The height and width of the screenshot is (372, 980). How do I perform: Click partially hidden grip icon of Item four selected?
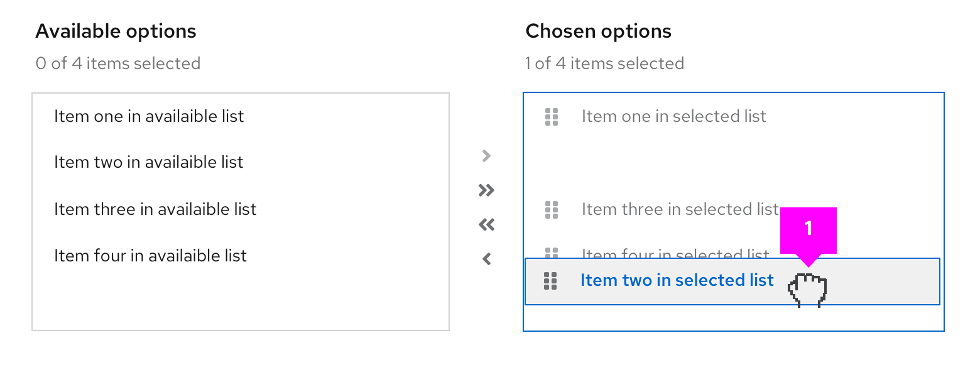(552, 253)
